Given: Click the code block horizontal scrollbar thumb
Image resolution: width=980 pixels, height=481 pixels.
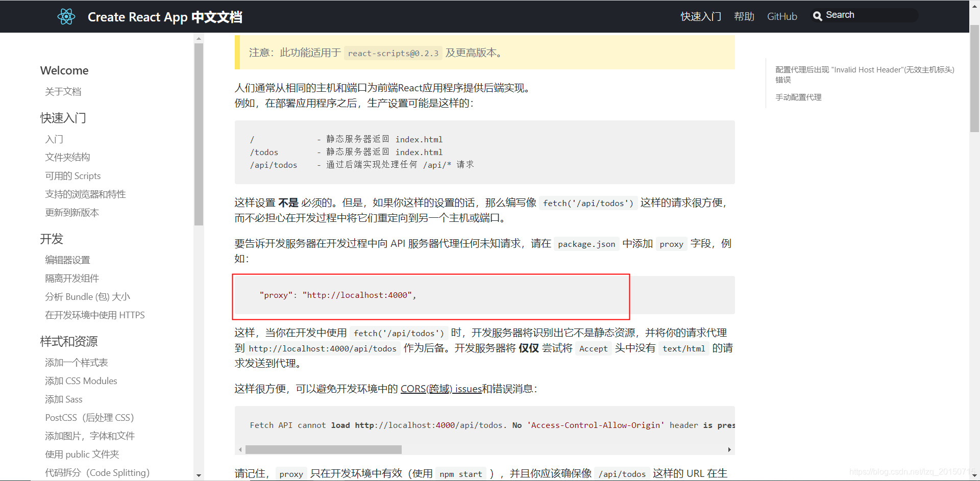Looking at the screenshot, I should [x=324, y=450].
